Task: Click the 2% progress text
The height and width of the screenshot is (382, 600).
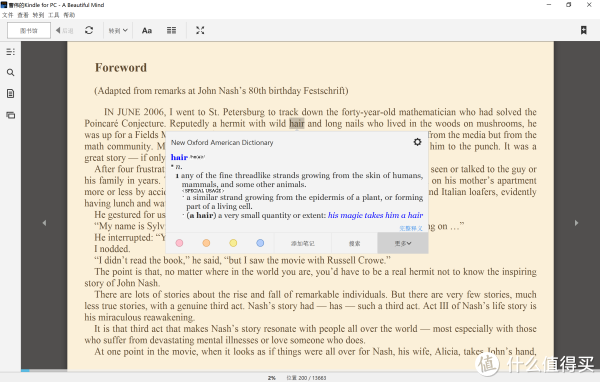Action: click(x=272, y=378)
